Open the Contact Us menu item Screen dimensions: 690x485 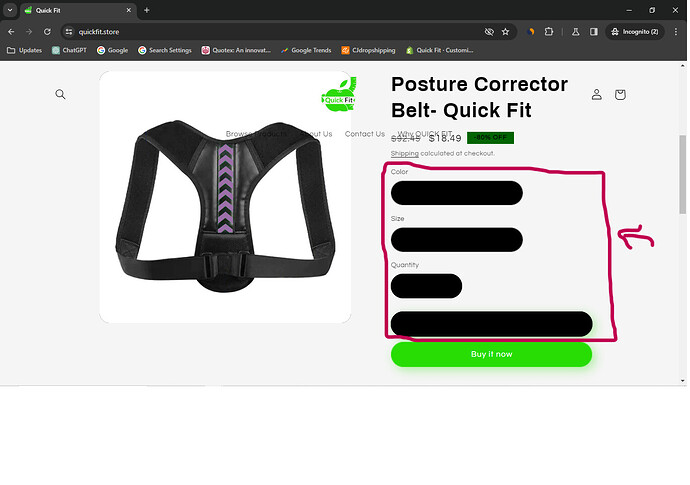pos(365,134)
